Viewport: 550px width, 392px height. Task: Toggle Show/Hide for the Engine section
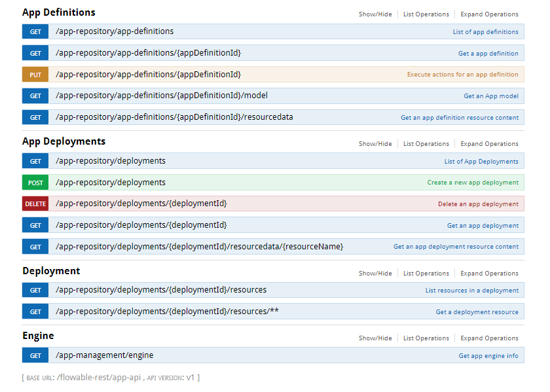(x=375, y=338)
